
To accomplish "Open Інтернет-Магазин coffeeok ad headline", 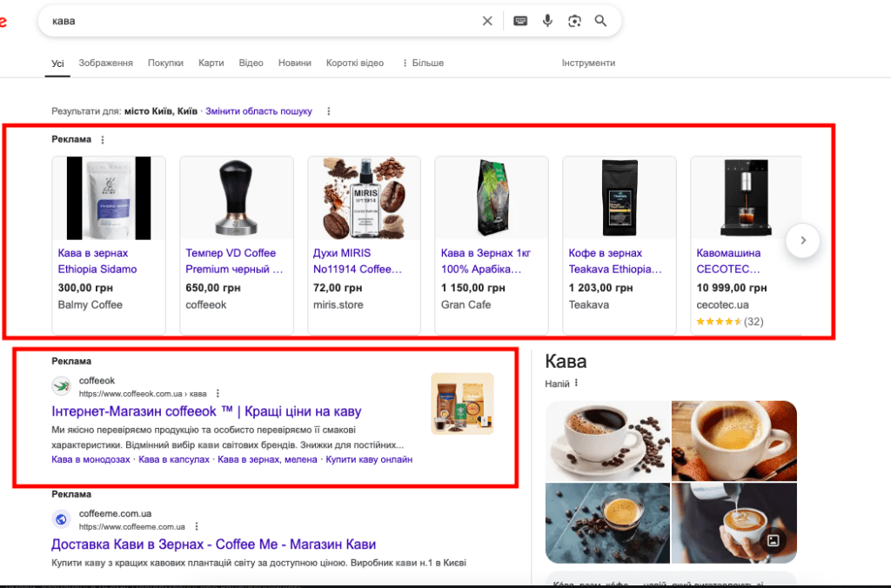I will click(206, 411).
